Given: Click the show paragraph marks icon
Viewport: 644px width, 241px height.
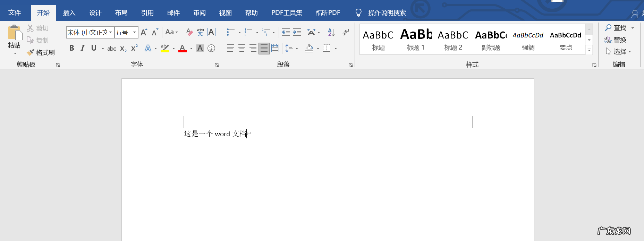Looking at the screenshot, I should pyautogui.click(x=345, y=32).
